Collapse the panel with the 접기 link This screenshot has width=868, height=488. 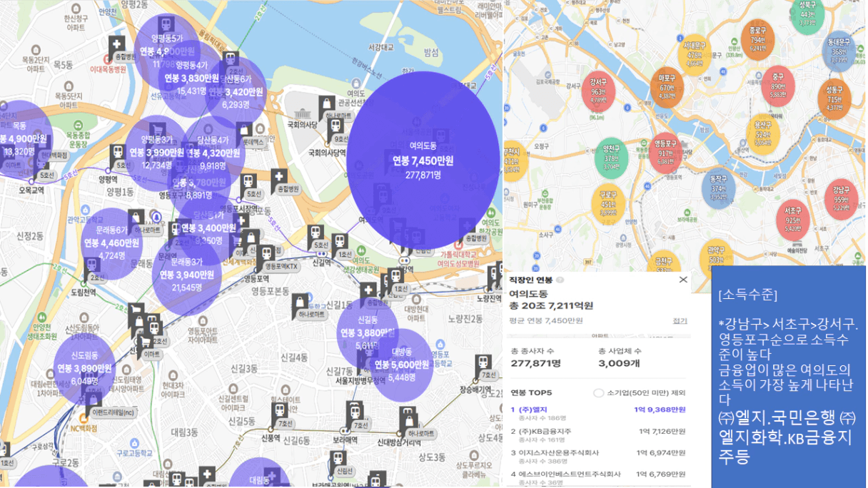point(680,321)
